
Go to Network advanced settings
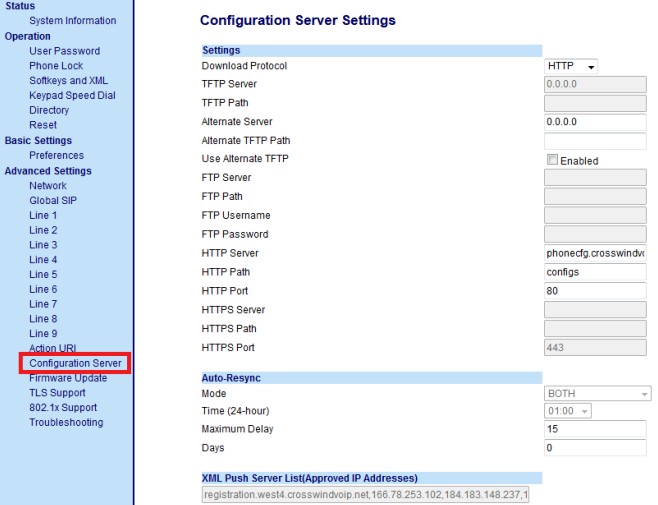[x=48, y=186]
